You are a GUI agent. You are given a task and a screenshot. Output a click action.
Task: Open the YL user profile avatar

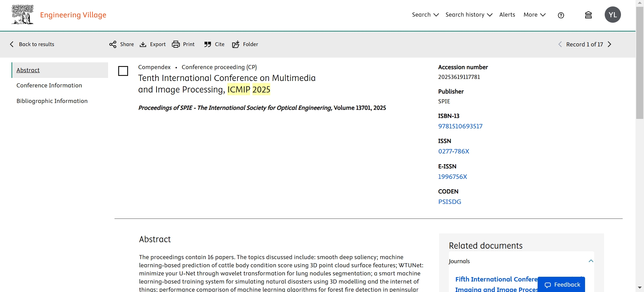pyautogui.click(x=612, y=15)
